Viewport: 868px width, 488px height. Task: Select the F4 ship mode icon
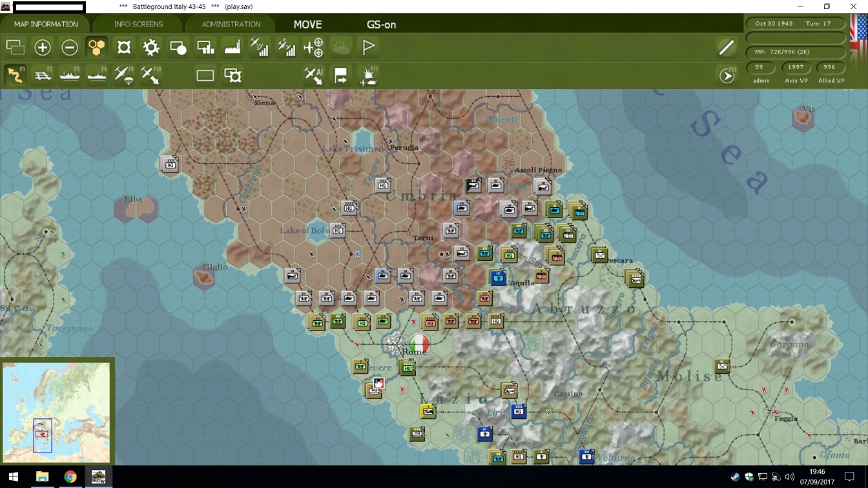coord(97,75)
